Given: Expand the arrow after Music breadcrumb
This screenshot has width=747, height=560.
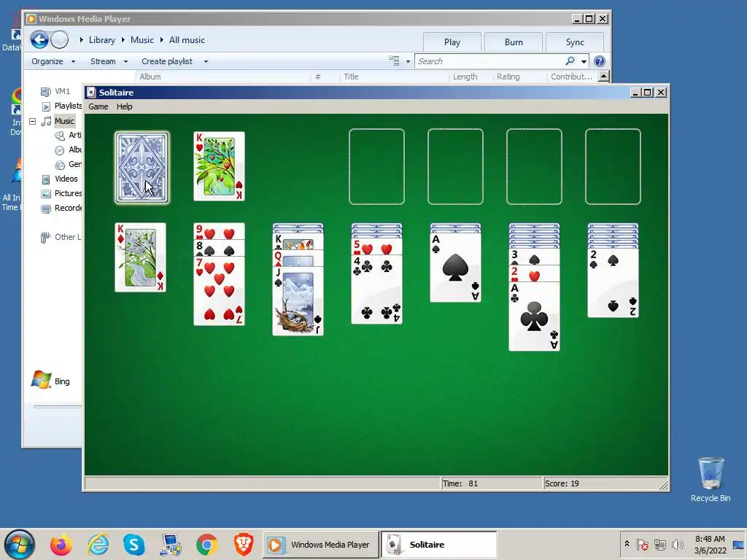Looking at the screenshot, I should coord(161,40).
